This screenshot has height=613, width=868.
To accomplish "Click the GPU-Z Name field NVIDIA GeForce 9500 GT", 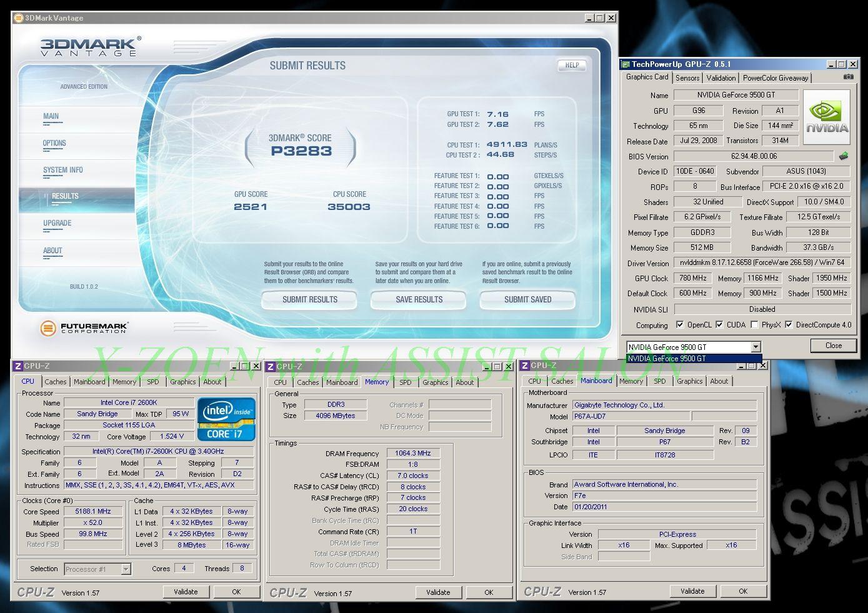I will [736, 95].
